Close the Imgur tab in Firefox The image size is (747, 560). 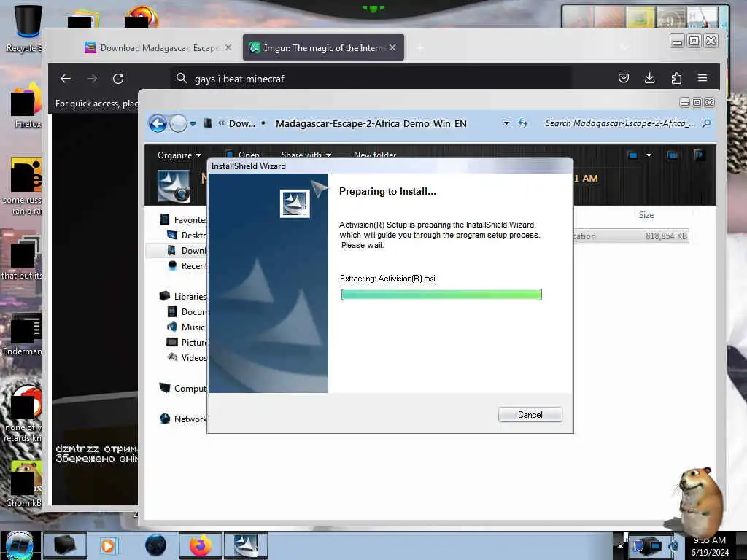(x=392, y=47)
